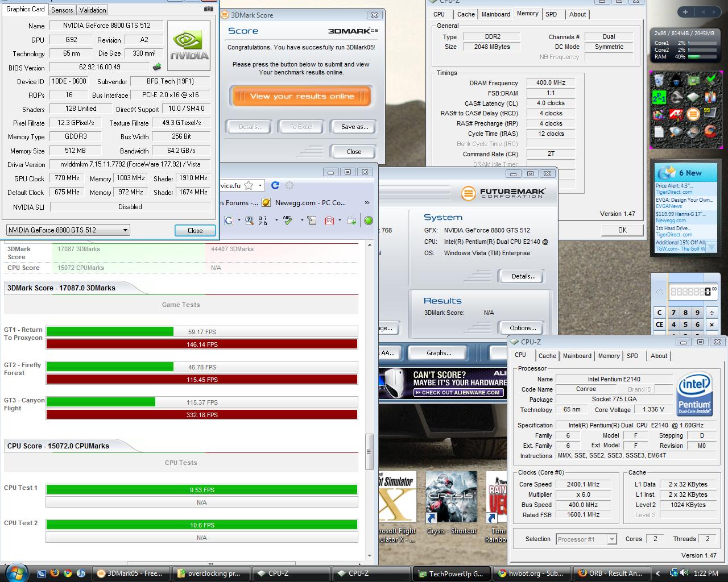Viewport: 728px width, 582px height.
Task: Click the Options button in 3DMark05 Results
Action: click(523, 328)
